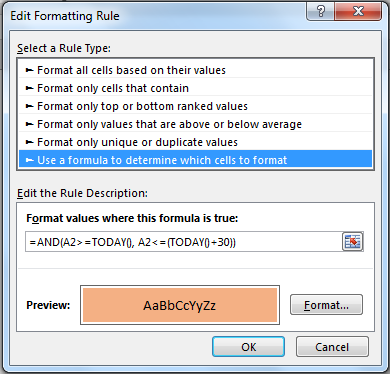Click the 'Preview:' label
Viewport: 390px width, 374px height.
(x=48, y=305)
